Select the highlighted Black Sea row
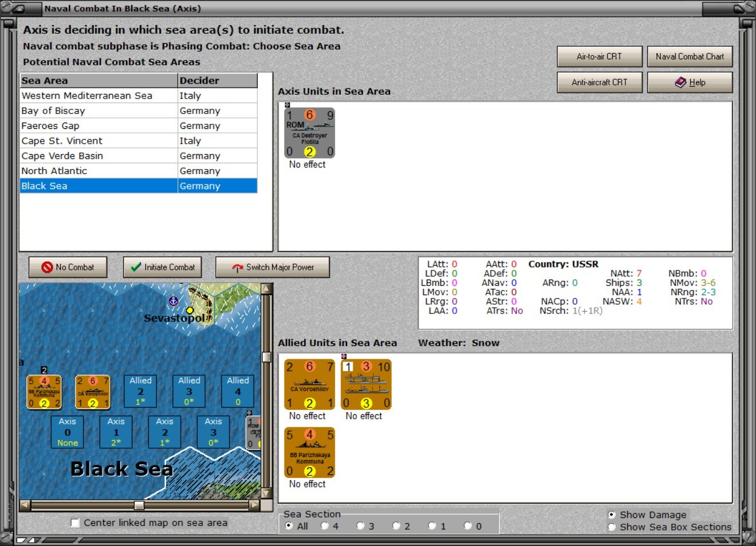The height and width of the screenshot is (546, 756). [x=139, y=186]
